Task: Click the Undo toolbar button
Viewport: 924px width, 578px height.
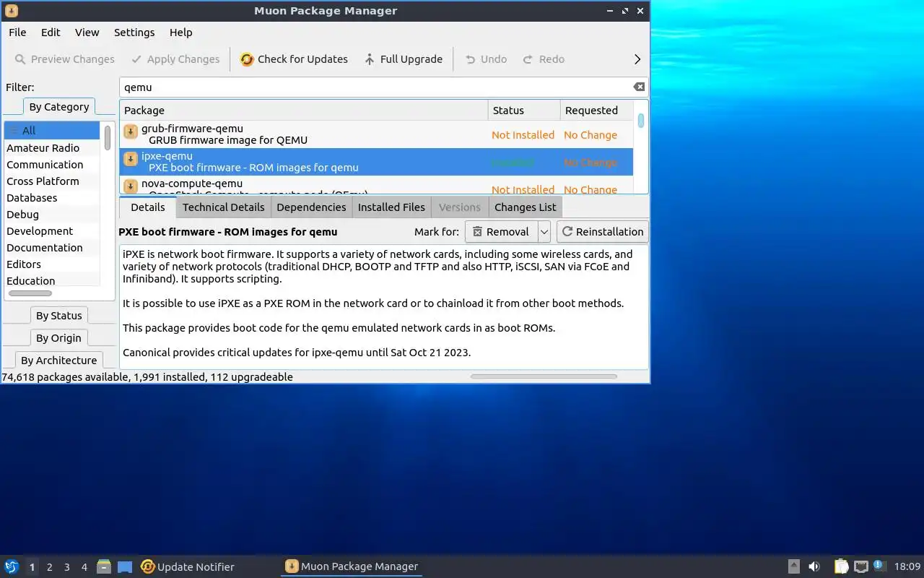Action: pyautogui.click(x=486, y=59)
